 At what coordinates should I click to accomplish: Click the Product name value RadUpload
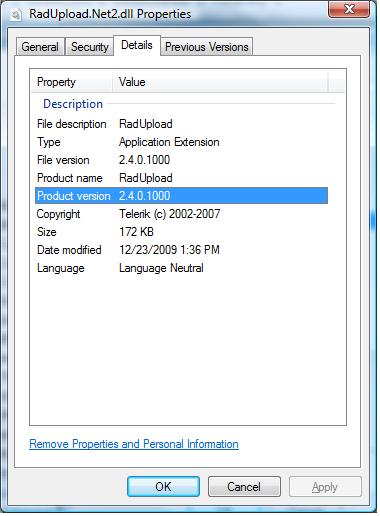coord(146,178)
